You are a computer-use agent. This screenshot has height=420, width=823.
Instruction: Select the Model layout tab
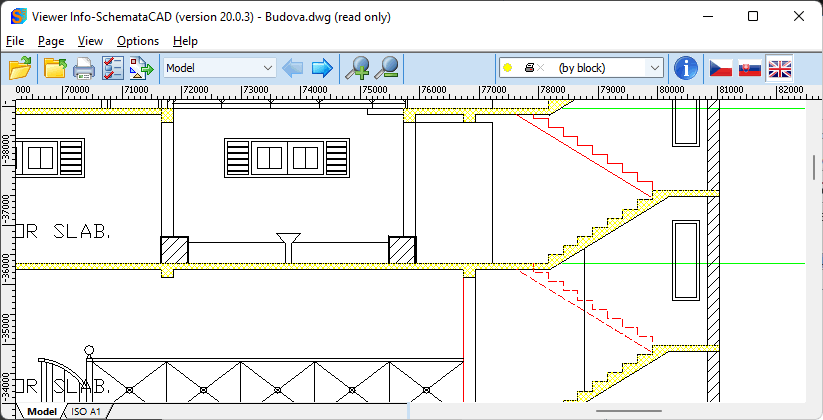pos(42,411)
